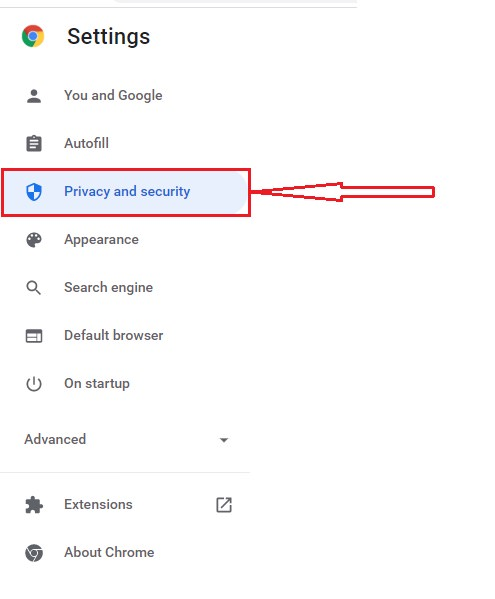Screen dimensions: 495x599
Task: Open the Advanced settings group label
Action: tap(55, 439)
